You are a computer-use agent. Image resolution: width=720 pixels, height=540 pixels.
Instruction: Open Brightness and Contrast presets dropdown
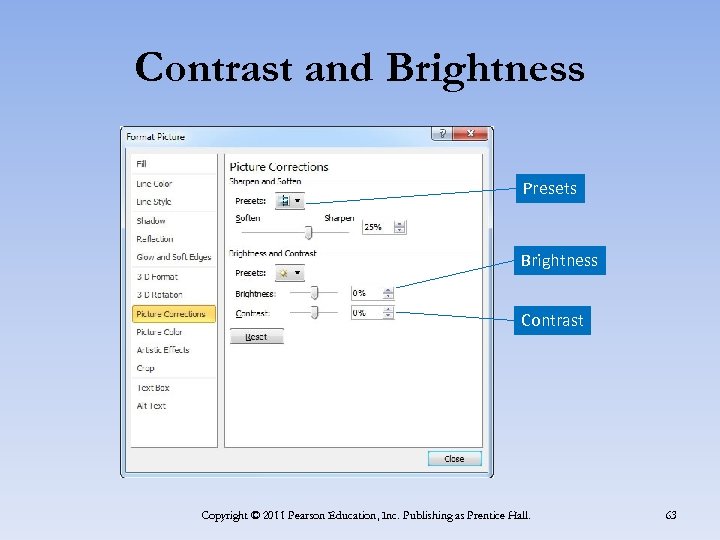coord(290,273)
